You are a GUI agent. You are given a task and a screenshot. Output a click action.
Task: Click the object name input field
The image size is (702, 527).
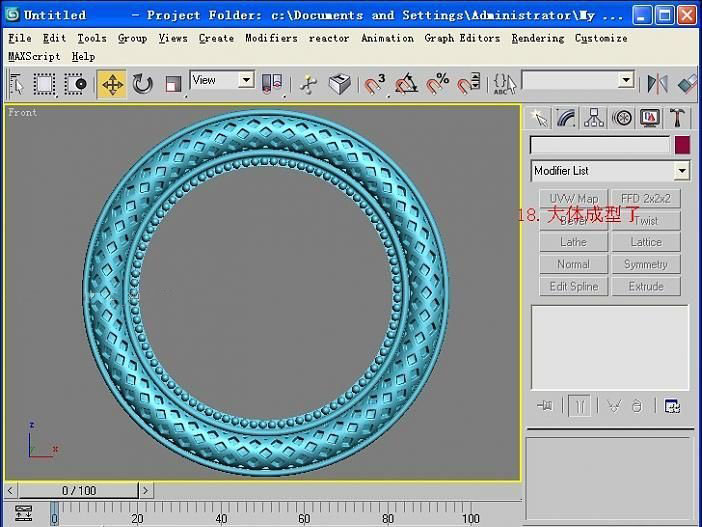[599, 145]
